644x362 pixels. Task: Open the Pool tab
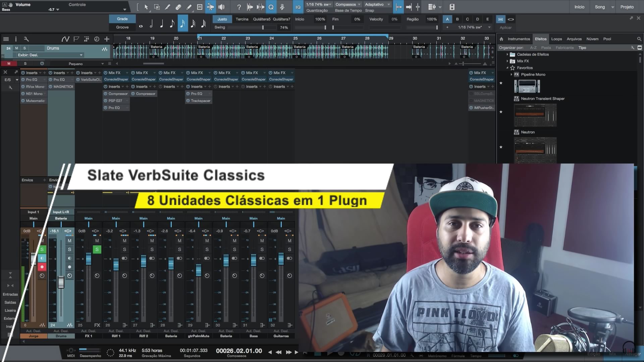pos(607,39)
